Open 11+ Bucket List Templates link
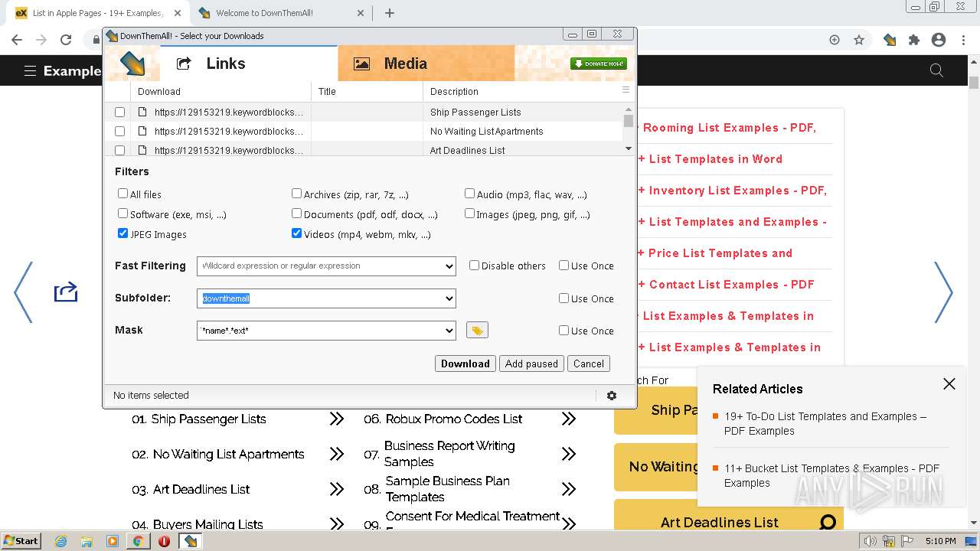980x551 pixels. point(831,475)
